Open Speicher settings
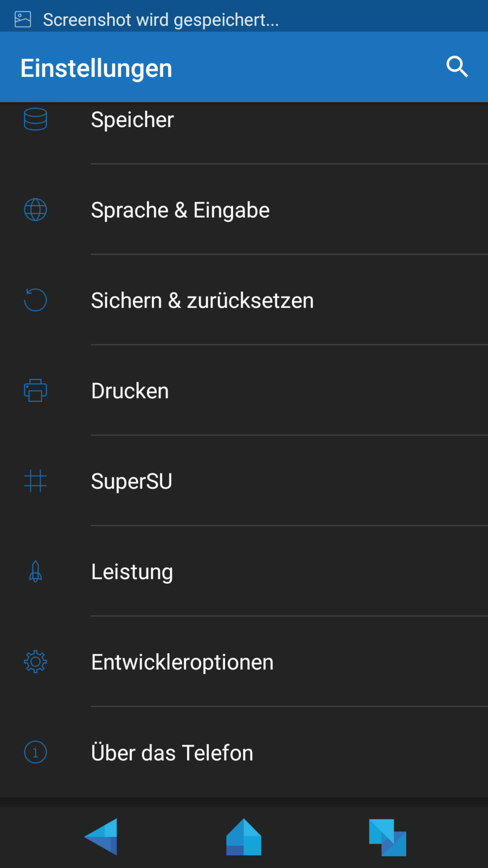 pos(132,120)
